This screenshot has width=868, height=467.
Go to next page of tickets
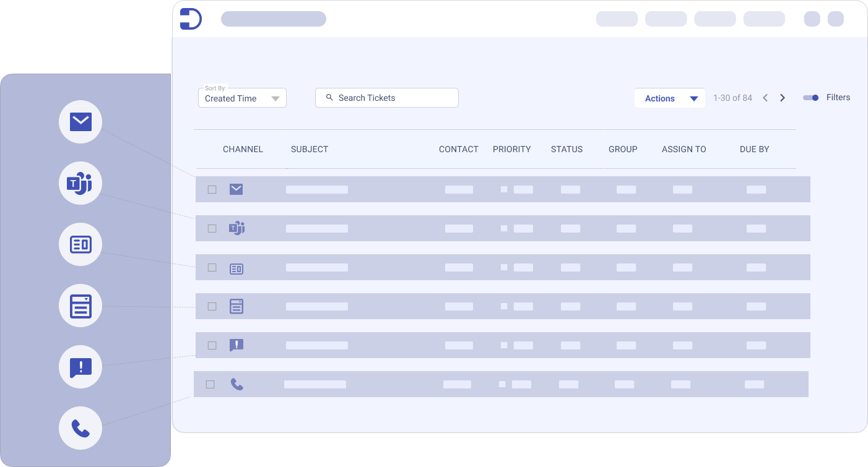click(783, 98)
